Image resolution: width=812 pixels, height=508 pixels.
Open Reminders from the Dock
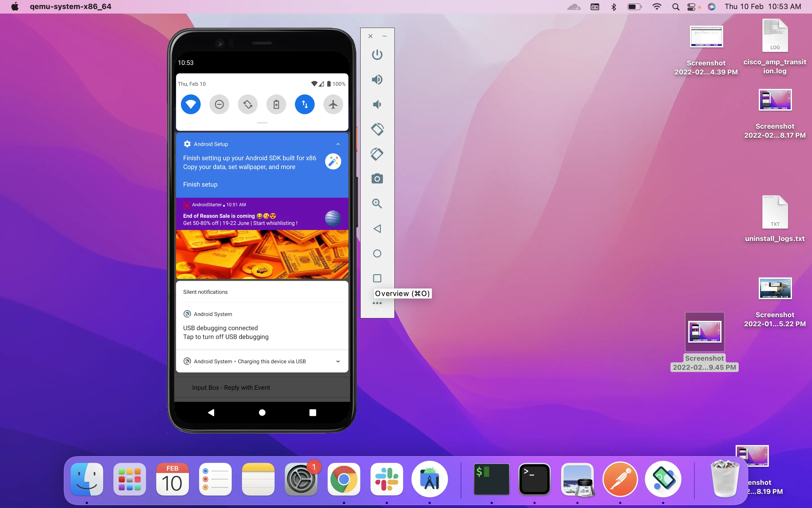[215, 479]
